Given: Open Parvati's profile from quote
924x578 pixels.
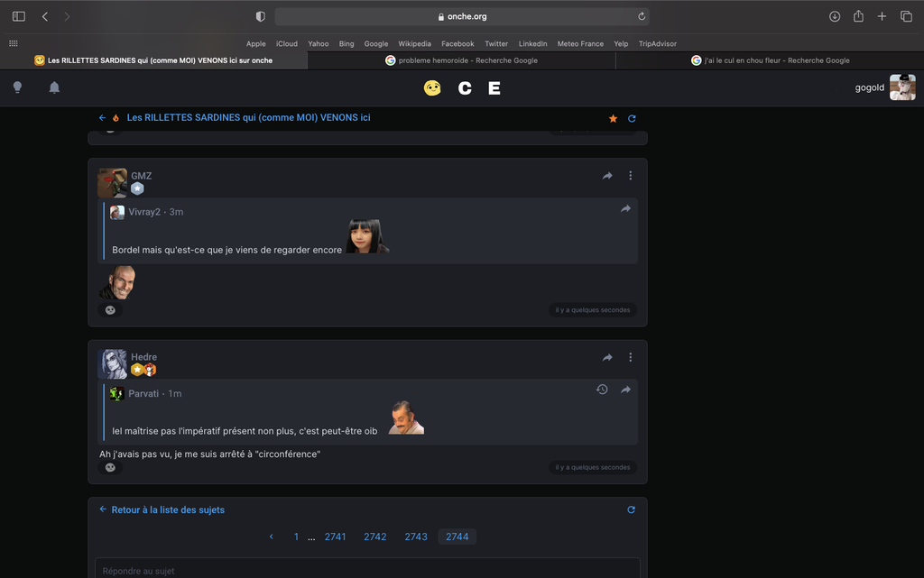Looking at the screenshot, I should [143, 393].
